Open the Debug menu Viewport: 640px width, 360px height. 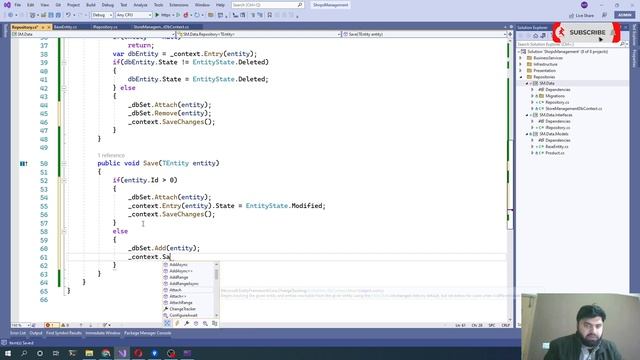click(x=108, y=5)
